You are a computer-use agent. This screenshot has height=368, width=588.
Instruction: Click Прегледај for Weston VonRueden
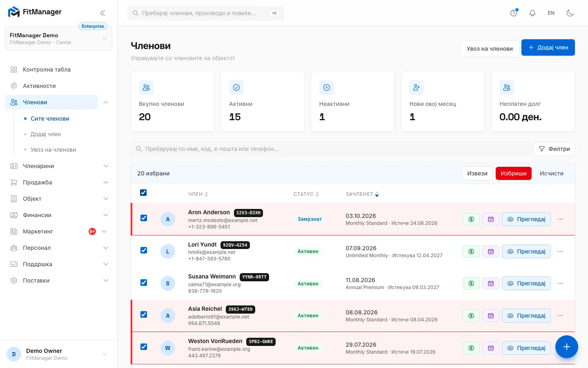(x=526, y=348)
